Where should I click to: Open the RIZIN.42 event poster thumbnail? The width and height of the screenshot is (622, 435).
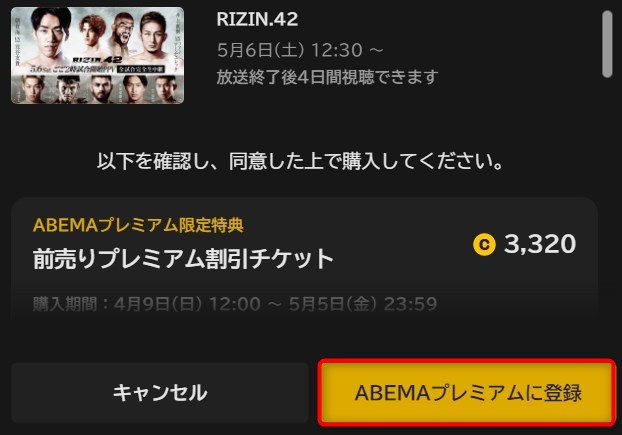pos(98,55)
